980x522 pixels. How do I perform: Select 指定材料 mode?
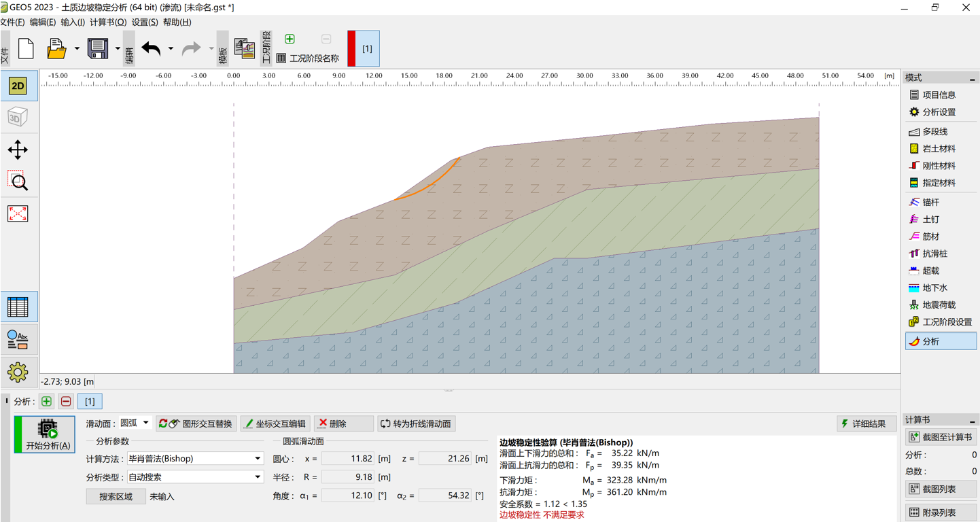[x=941, y=183]
